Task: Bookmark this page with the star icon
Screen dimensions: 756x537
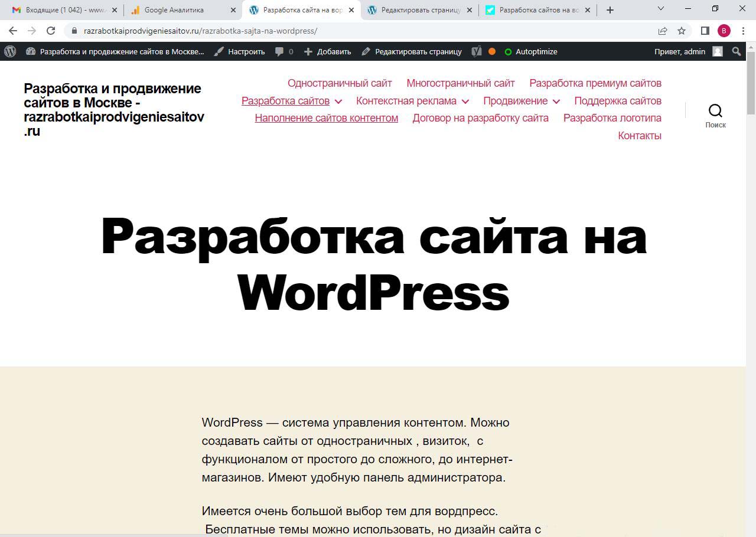Action: 682,31
